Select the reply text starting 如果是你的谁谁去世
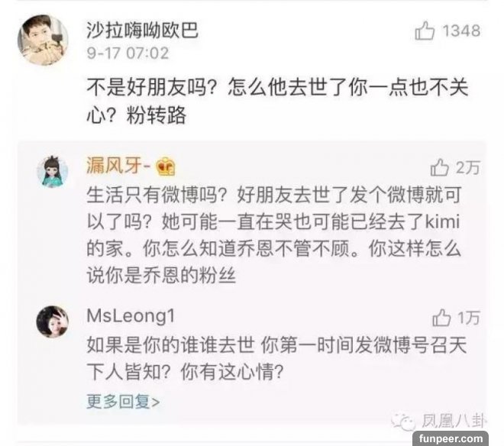 (276, 359)
